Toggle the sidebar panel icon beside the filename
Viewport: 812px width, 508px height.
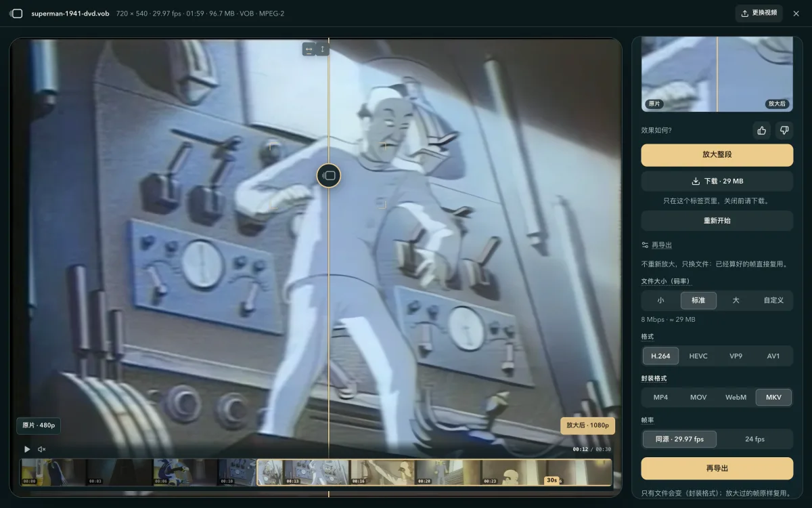click(17, 14)
